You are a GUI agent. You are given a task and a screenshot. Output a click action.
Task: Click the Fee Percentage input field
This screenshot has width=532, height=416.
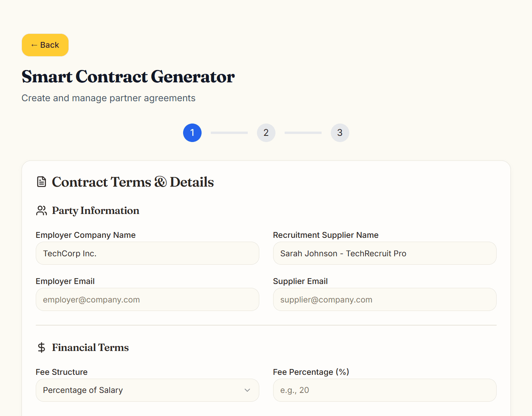coord(385,390)
